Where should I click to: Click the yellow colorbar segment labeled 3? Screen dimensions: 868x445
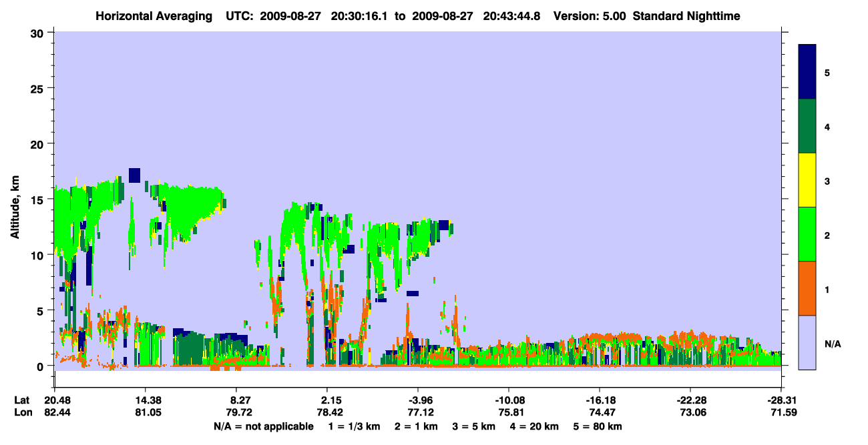[x=807, y=180]
